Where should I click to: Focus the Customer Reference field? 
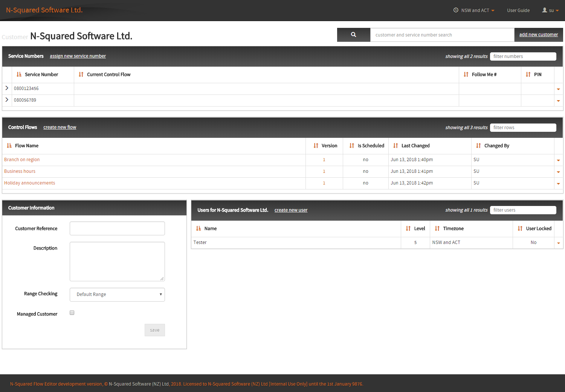[117, 229]
